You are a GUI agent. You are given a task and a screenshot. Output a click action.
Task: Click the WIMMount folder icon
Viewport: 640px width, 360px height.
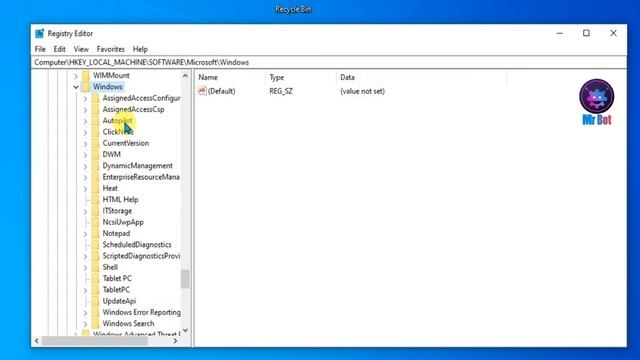(x=86, y=76)
